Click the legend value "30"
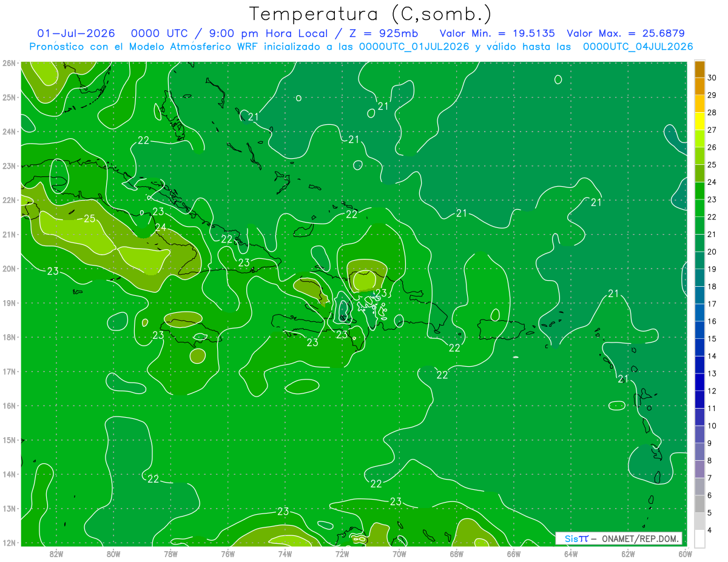The width and height of the screenshot is (728, 562). tap(712, 78)
